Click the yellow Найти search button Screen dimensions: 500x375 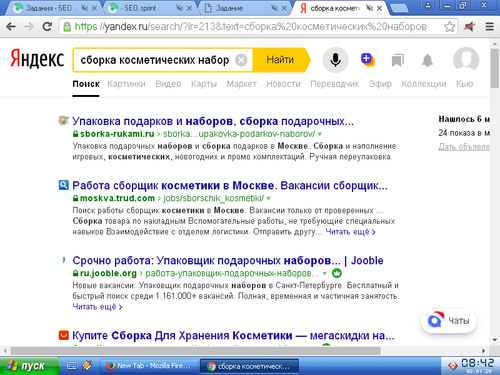coord(280,60)
